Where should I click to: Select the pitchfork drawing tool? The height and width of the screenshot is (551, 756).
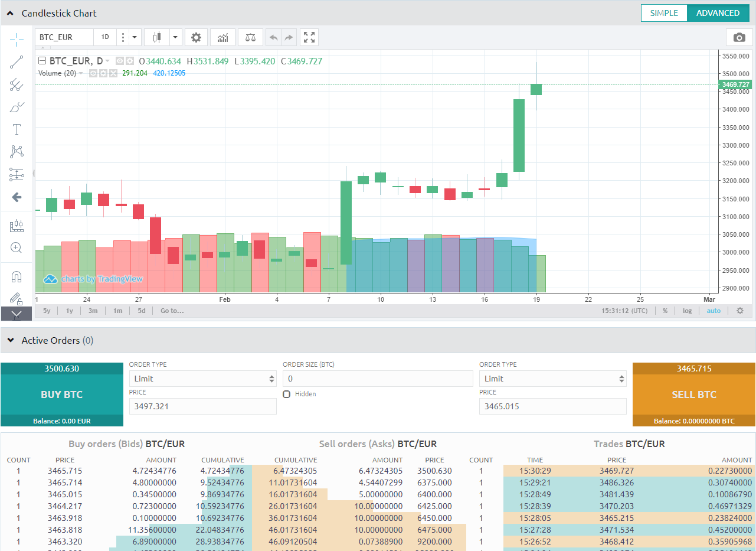coord(17,84)
